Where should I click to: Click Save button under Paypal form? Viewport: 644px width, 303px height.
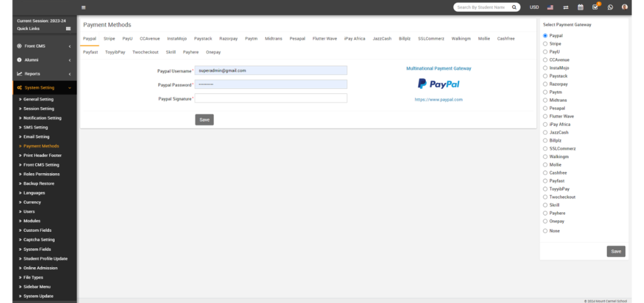coord(204,120)
